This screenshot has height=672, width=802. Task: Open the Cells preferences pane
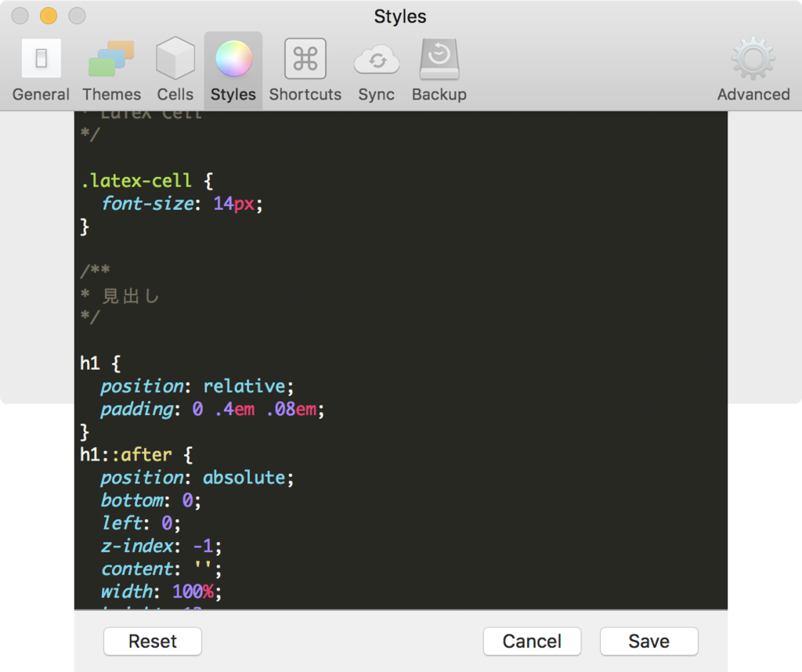tap(175, 70)
